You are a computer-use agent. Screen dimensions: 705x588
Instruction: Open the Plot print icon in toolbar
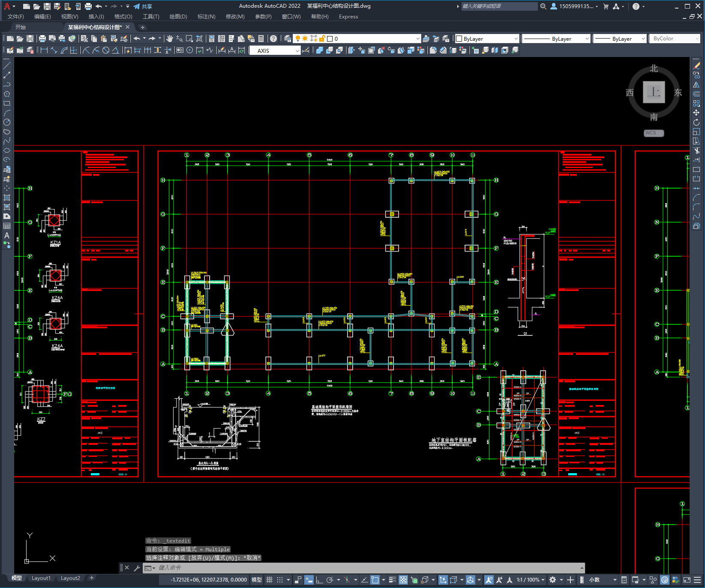tap(42, 39)
